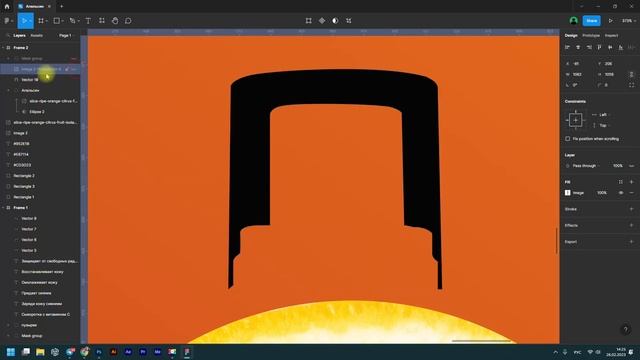The height and width of the screenshot is (360, 640).
Task: Add an Effect with plus button
Action: click(631, 225)
